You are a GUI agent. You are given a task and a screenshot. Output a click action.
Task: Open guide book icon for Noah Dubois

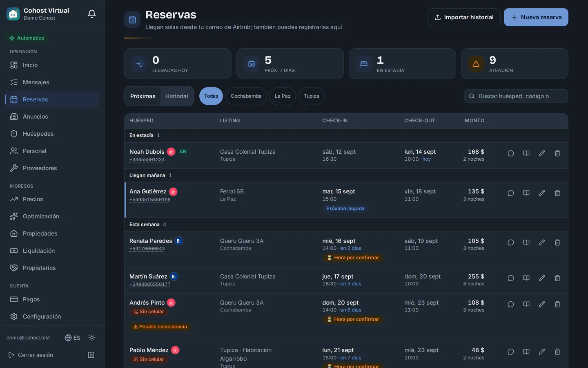[526, 153]
